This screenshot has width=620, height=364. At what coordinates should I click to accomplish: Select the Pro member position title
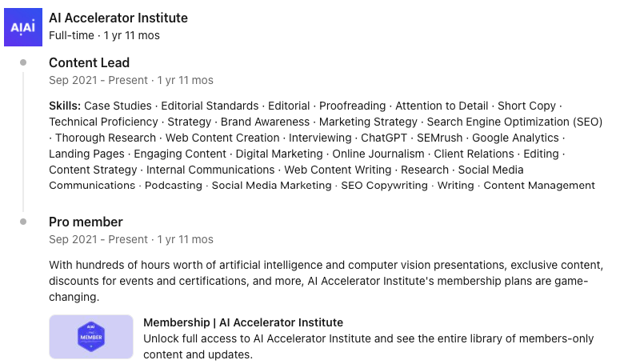coord(86,222)
